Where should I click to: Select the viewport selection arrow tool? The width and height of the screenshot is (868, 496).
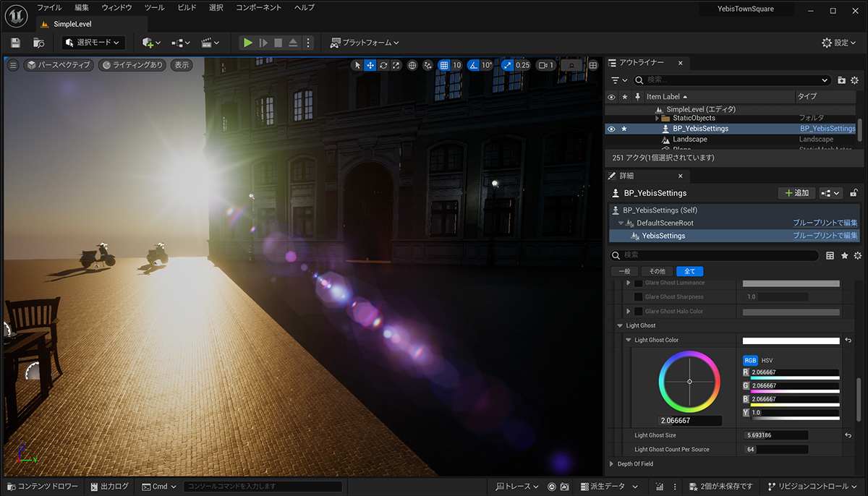pyautogui.click(x=357, y=65)
